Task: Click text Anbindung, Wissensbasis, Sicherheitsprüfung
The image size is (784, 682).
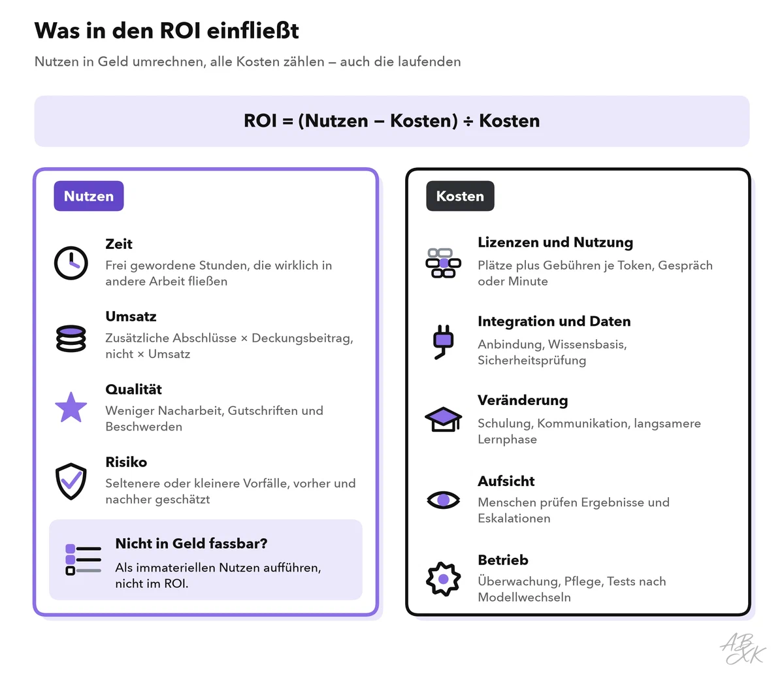Action: 552,352
